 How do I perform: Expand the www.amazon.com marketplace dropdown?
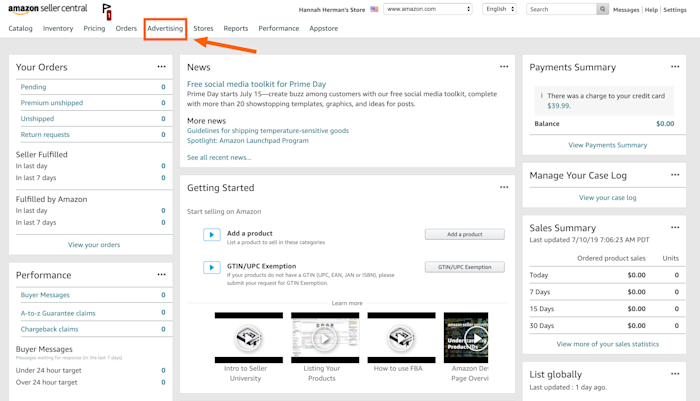[x=428, y=9]
